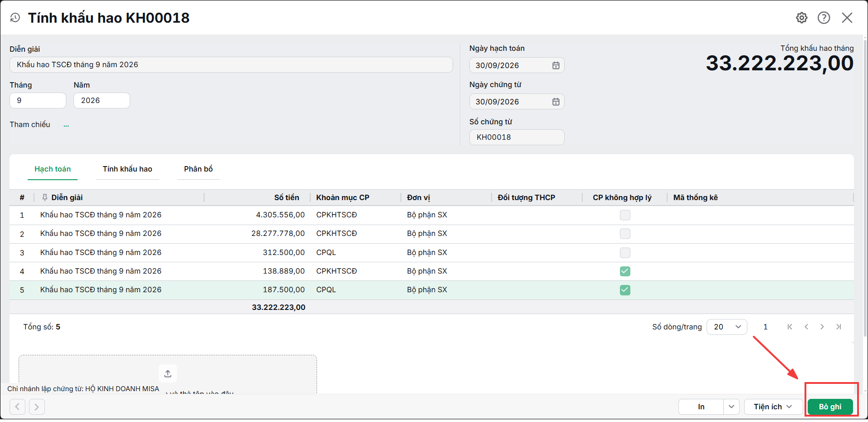This screenshot has width=868, height=422.
Task: Uncheck CP không hợp lý for row 5
Action: [625, 290]
